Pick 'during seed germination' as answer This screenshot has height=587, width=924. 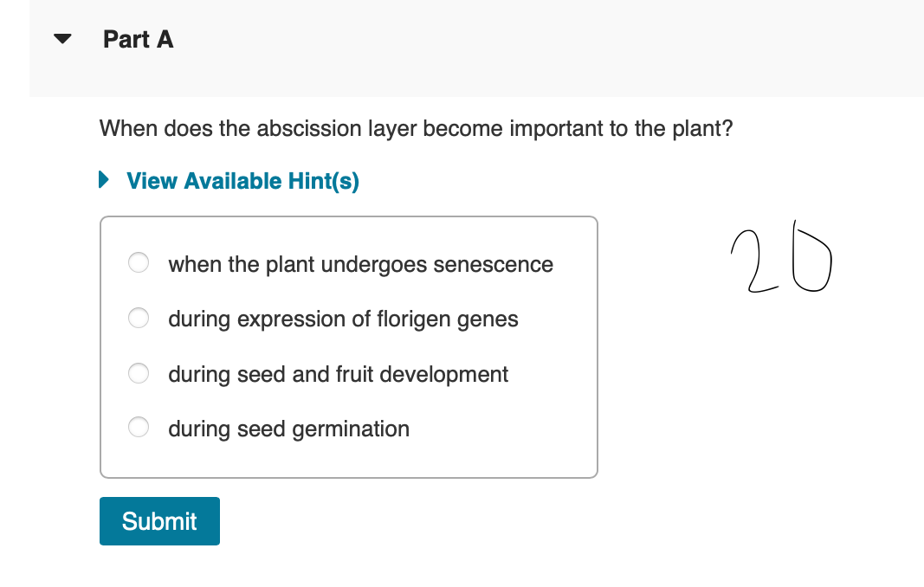coord(289,429)
